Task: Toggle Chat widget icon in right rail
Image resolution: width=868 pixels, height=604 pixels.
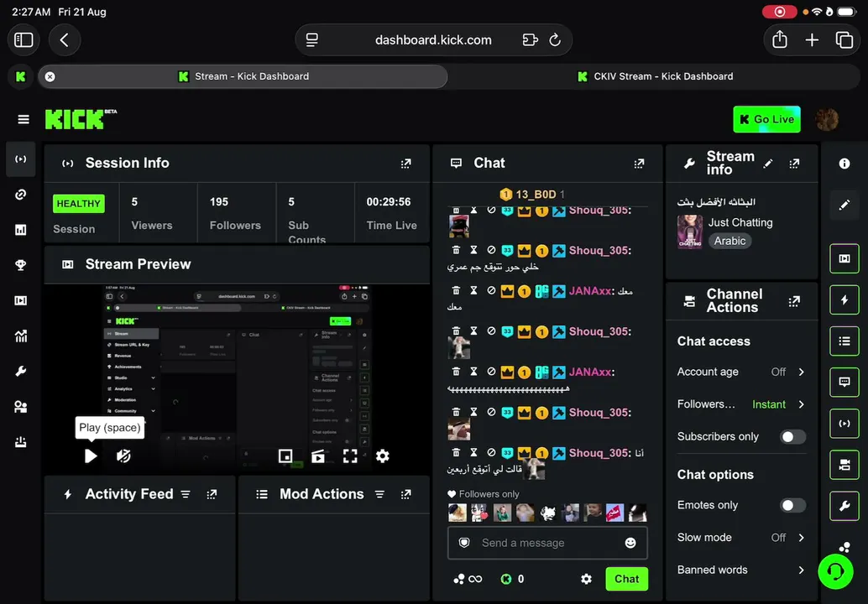Action: [844, 383]
